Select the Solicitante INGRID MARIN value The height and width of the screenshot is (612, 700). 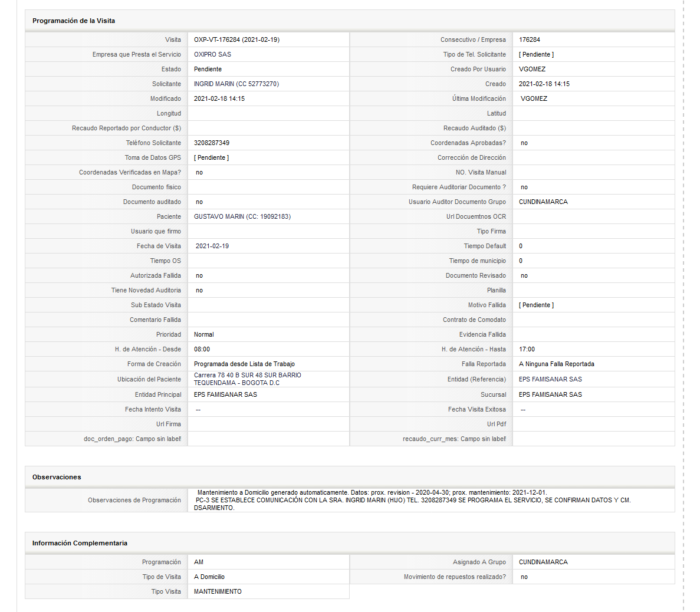click(236, 84)
